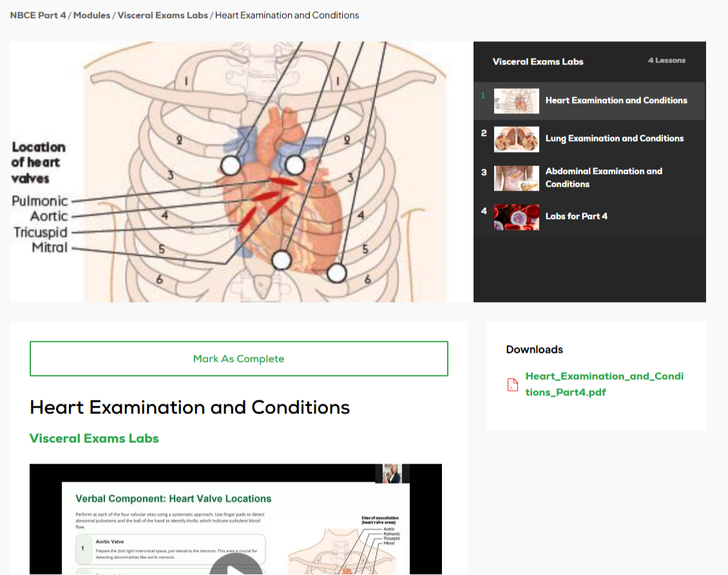
Task: Click the PDF file icon in Downloads
Action: 513,384
